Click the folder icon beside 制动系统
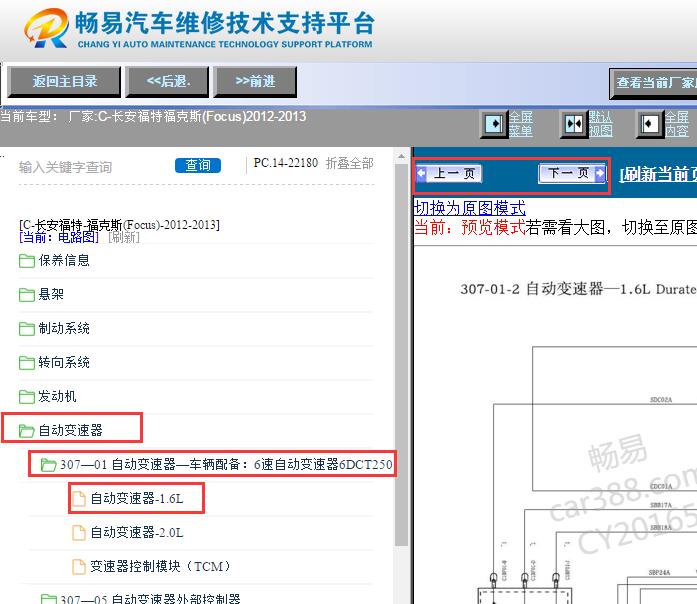Viewport: 697px width, 604px height. coord(27,329)
